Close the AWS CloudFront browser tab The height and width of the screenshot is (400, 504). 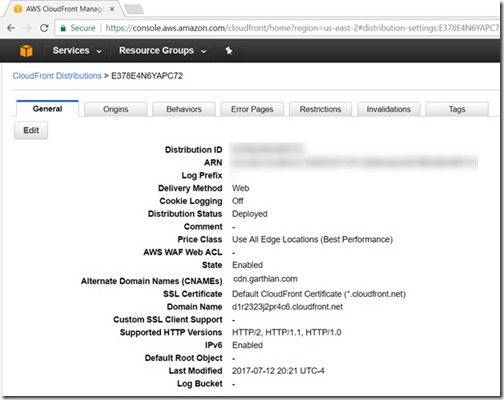(x=112, y=9)
